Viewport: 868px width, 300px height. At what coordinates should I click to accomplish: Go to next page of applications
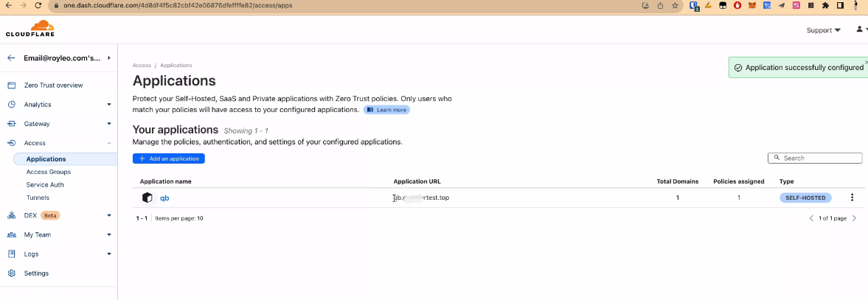[x=854, y=218]
